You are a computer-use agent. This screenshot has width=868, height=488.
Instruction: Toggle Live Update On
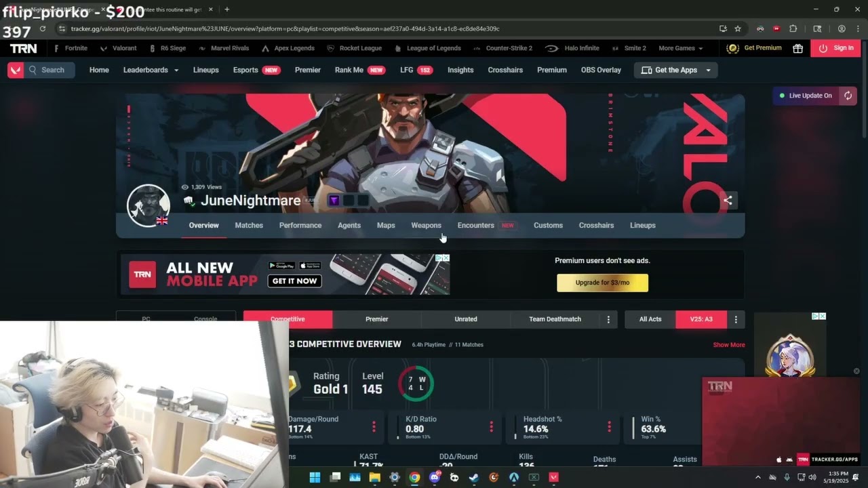(x=806, y=96)
